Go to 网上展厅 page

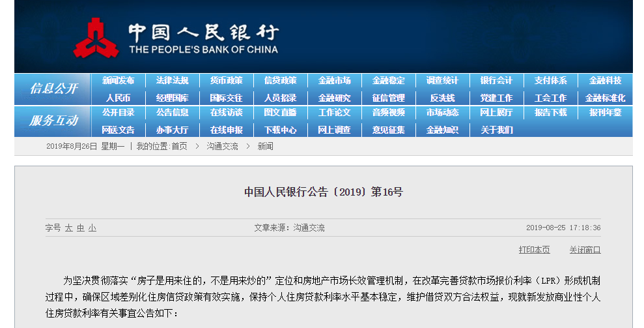tap(496, 112)
